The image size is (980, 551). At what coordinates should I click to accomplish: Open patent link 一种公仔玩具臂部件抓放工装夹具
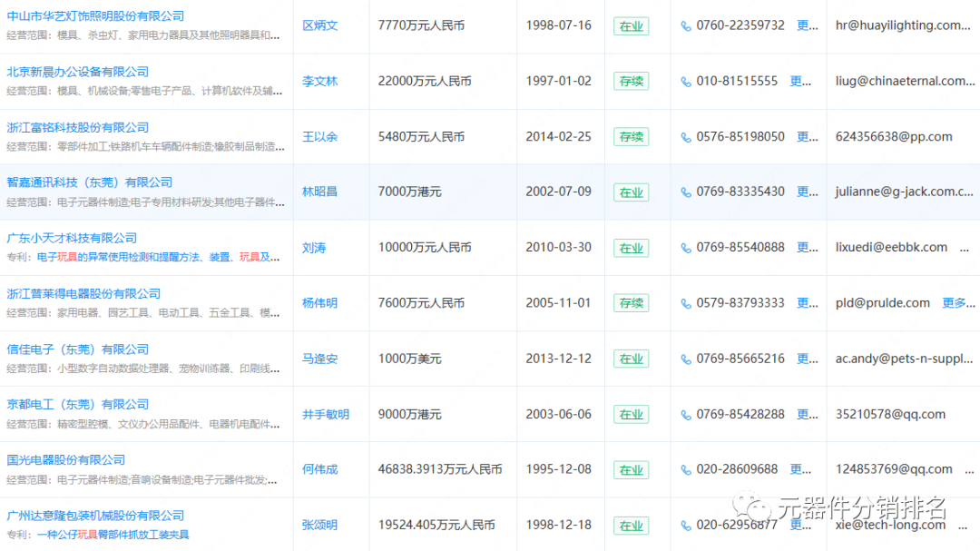pyautogui.click(x=113, y=535)
